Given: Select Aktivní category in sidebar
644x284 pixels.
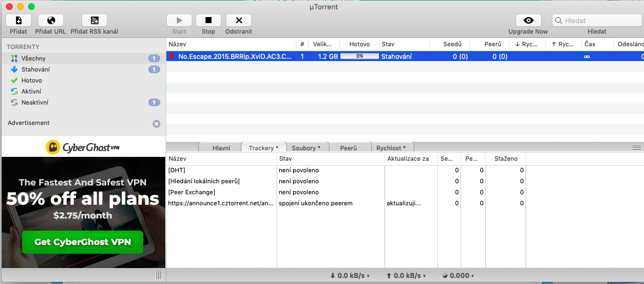Looking at the screenshot, I should [x=84, y=91].
